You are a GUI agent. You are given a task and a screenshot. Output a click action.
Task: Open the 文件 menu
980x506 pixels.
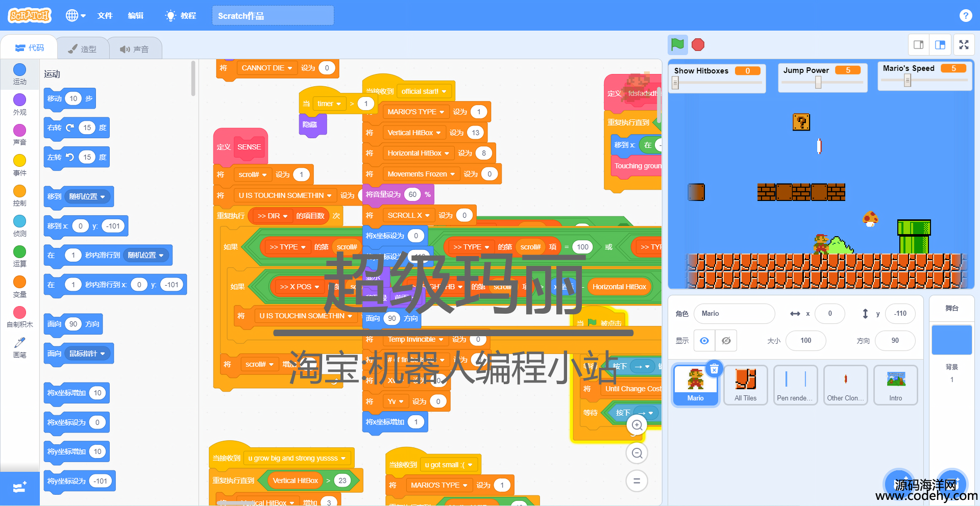tap(105, 16)
